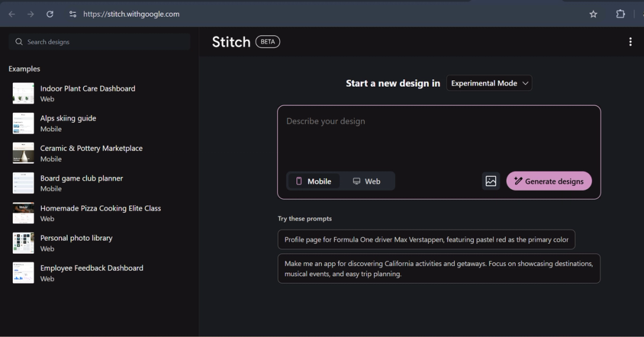644x337 pixels.
Task: Click the search magnifier icon in sidebar
Action: click(x=19, y=42)
